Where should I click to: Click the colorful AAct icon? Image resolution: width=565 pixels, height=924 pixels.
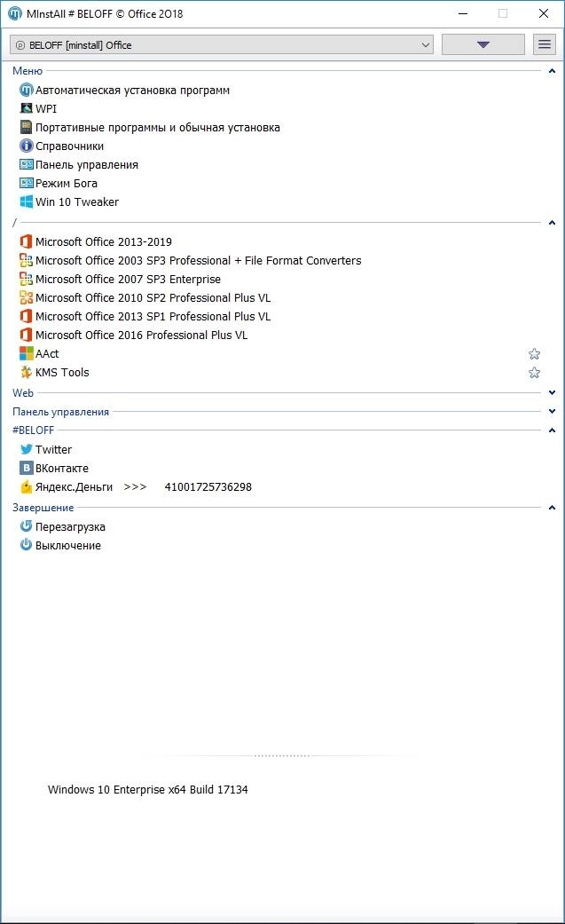[26, 353]
